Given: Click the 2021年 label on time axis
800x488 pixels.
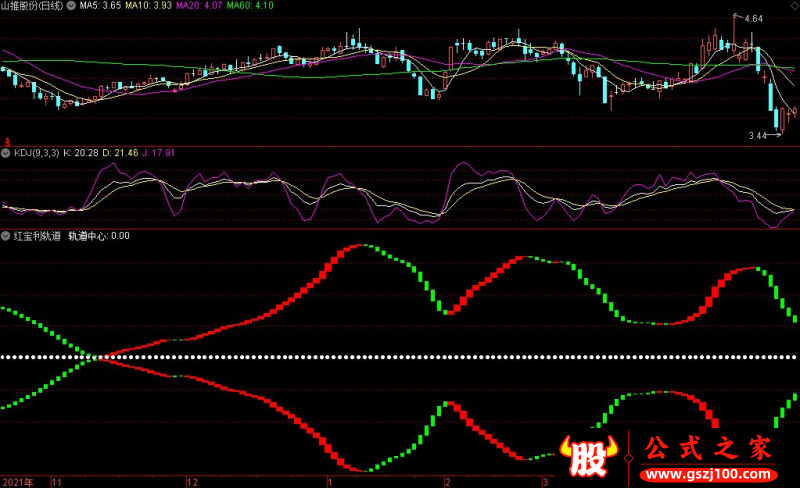Looking at the screenshot, I should coord(18,482).
